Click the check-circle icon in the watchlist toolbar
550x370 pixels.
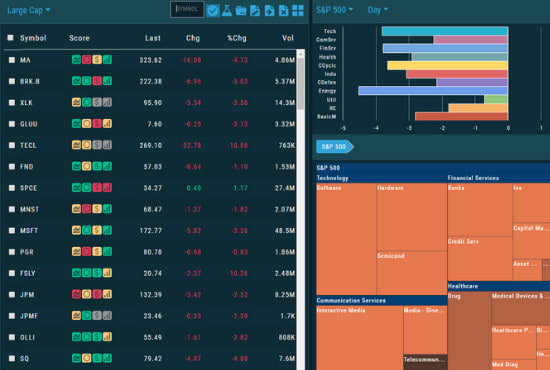point(213,11)
